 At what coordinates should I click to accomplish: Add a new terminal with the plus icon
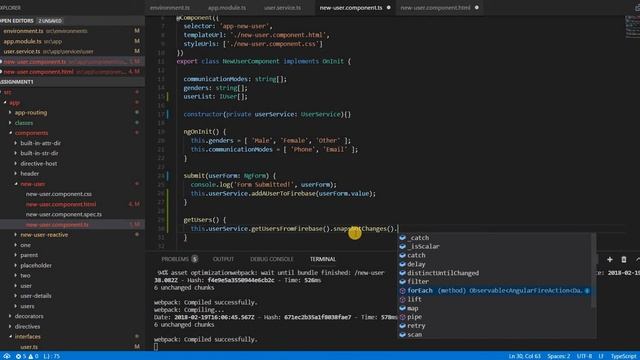609,259
